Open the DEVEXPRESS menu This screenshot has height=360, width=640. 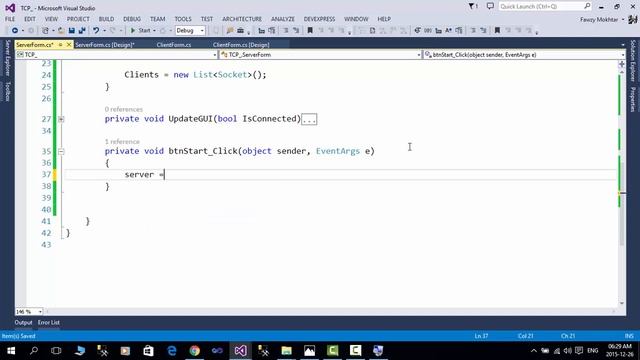pos(319,19)
